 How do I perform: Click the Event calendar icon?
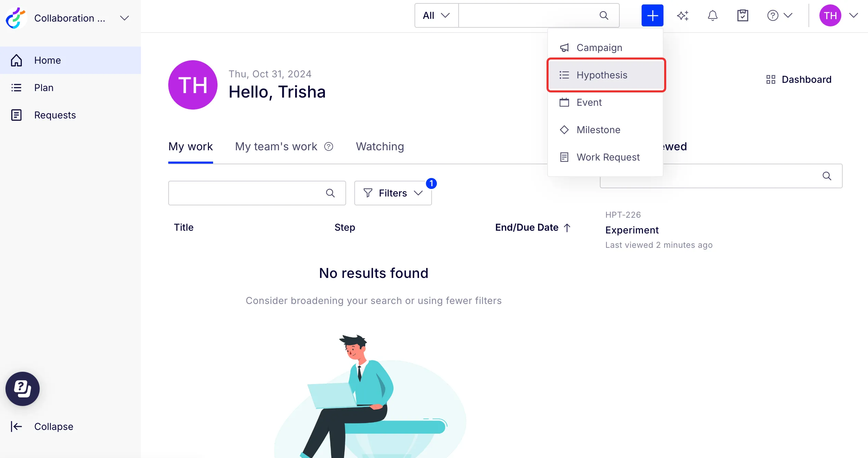pyautogui.click(x=564, y=102)
